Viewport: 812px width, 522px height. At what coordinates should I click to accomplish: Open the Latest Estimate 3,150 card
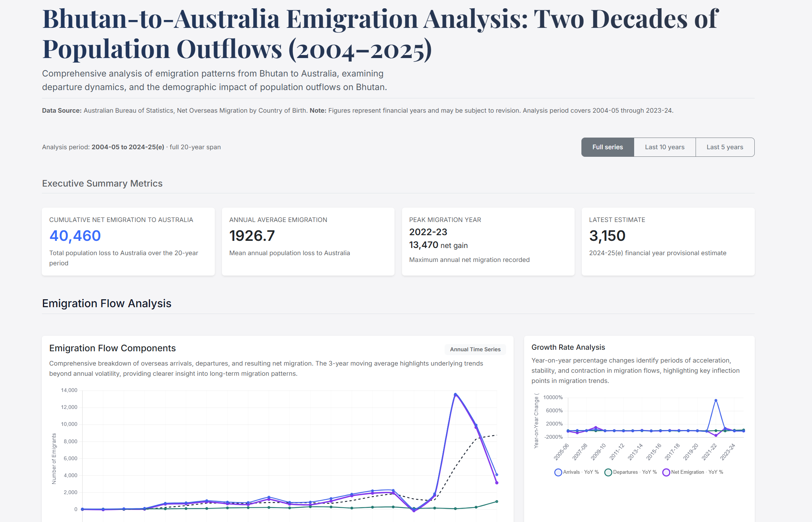pyautogui.click(x=668, y=241)
